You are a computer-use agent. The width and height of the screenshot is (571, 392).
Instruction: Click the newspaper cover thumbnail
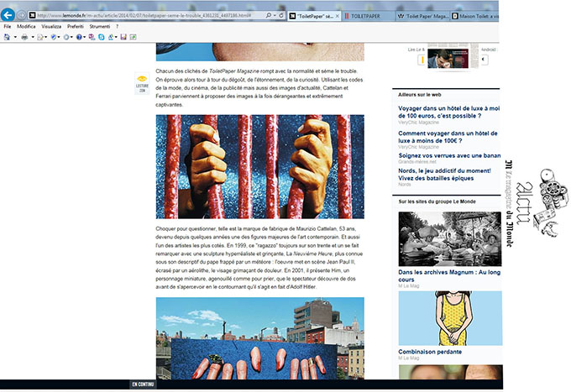(453, 55)
